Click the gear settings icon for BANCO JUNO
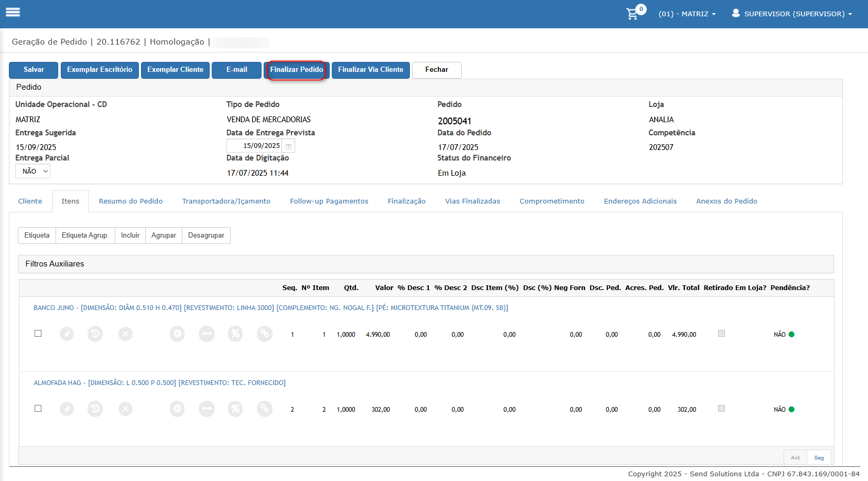 (x=177, y=334)
